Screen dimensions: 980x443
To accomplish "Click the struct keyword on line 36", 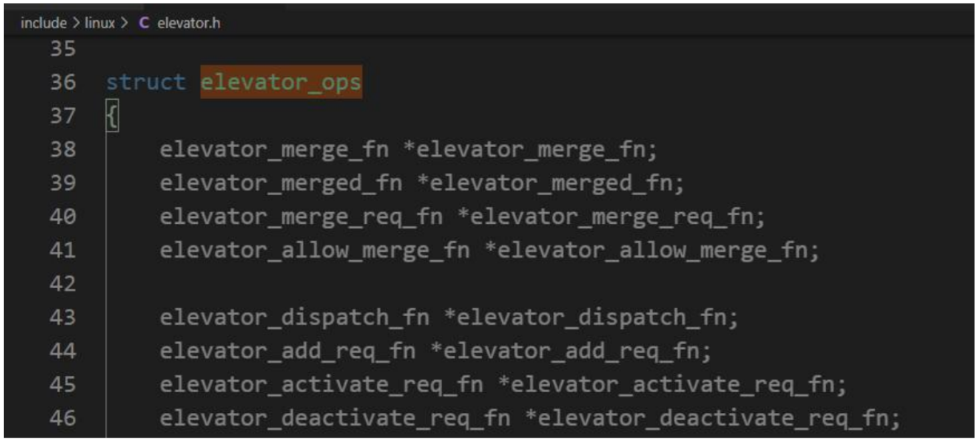I will tap(146, 82).
